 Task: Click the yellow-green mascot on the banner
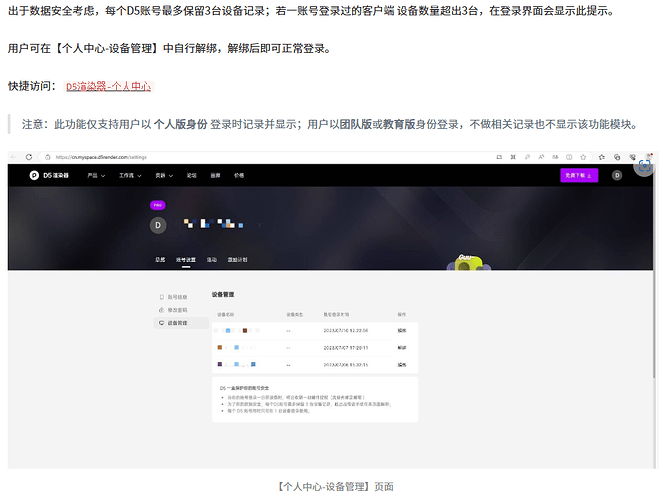coord(469,263)
